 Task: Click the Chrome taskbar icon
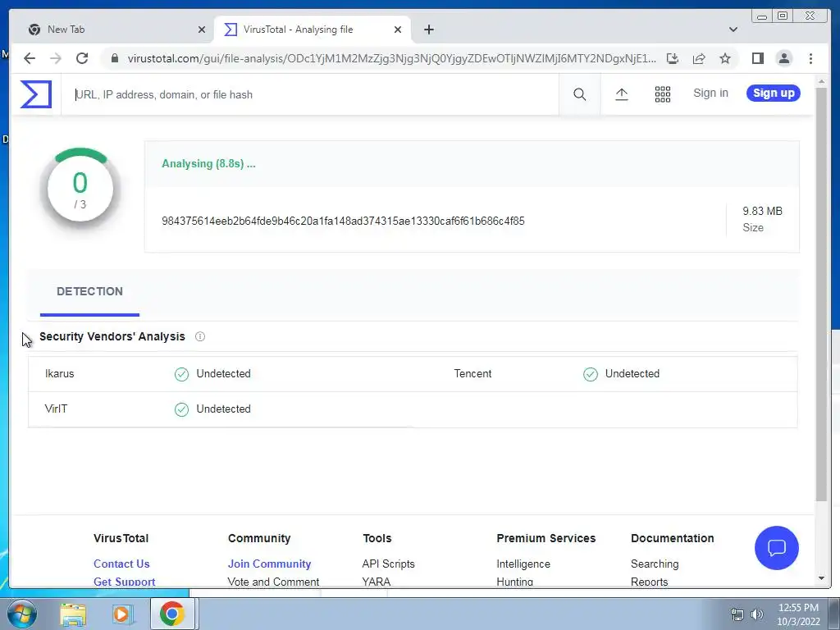pyautogui.click(x=171, y=614)
